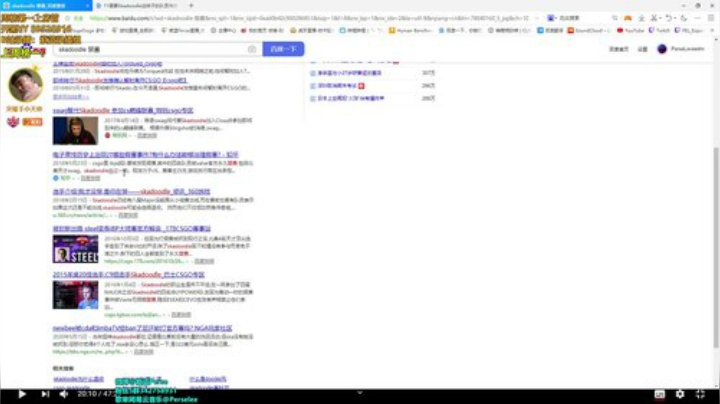Click the swag Skadoodle result thumbnail
Image resolution: width=720 pixels, height=404 pixels.
click(75, 130)
